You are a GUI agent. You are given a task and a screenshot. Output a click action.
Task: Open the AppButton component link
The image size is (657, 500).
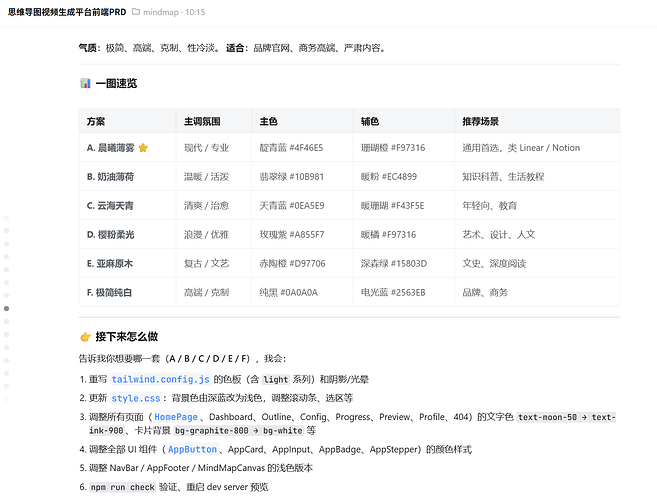(192, 449)
